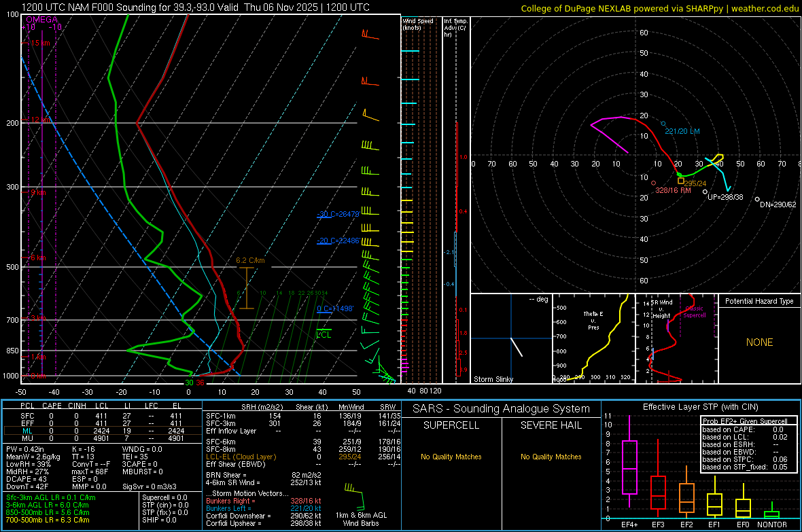Click the 3-6km AGL LR value
The height and width of the screenshot is (532, 802).
[x=48, y=505]
